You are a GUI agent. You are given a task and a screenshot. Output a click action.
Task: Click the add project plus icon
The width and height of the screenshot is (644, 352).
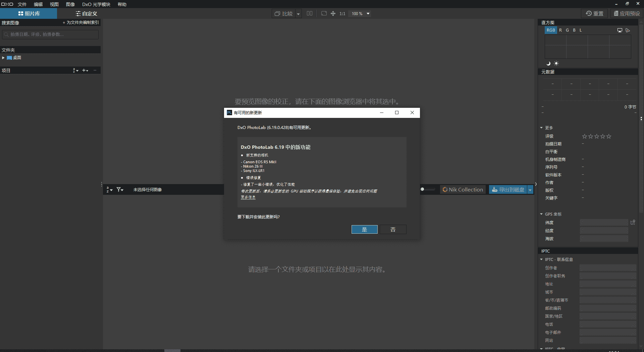point(85,71)
